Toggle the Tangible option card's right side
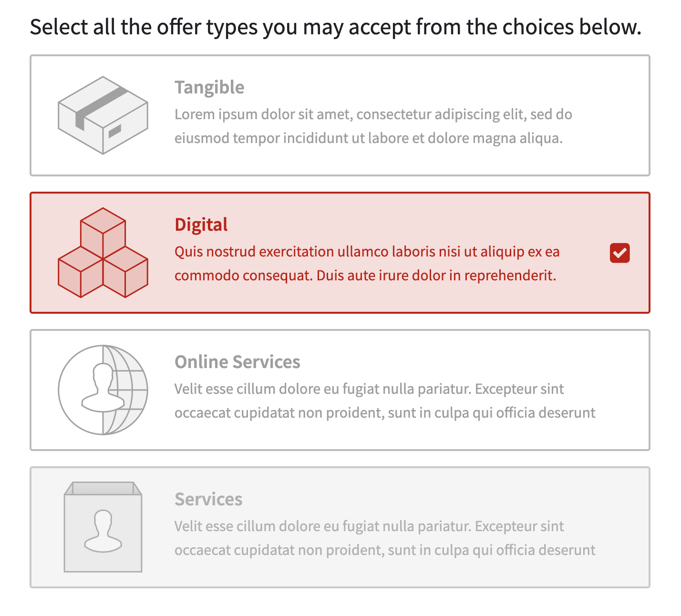 pos(619,115)
